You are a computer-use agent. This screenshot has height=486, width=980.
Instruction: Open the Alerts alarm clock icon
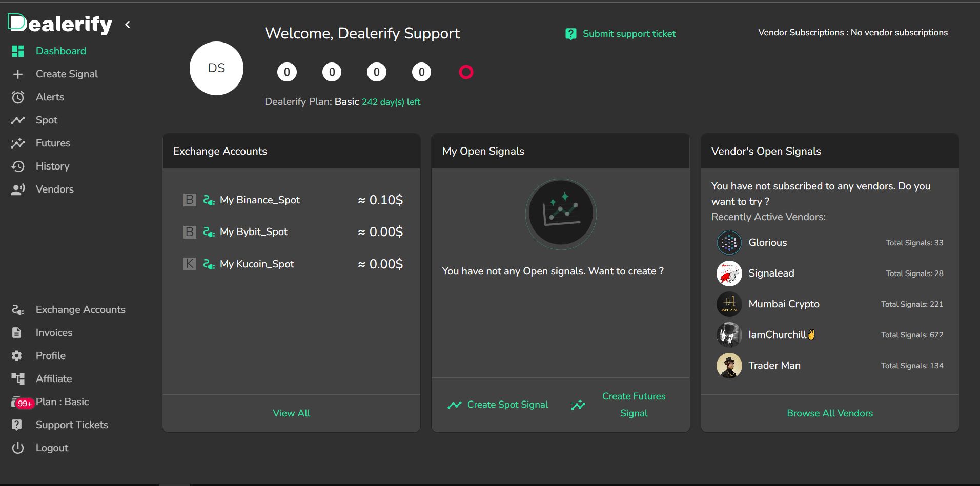click(18, 97)
